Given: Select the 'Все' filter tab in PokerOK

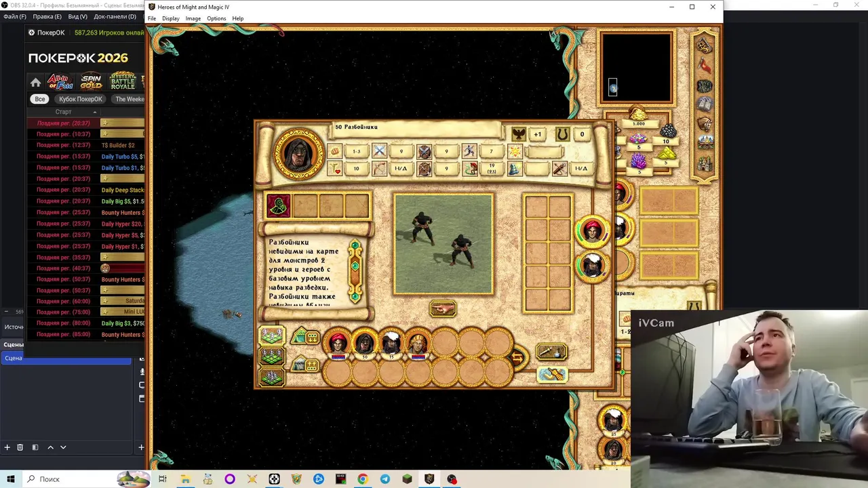Looking at the screenshot, I should pos(40,99).
